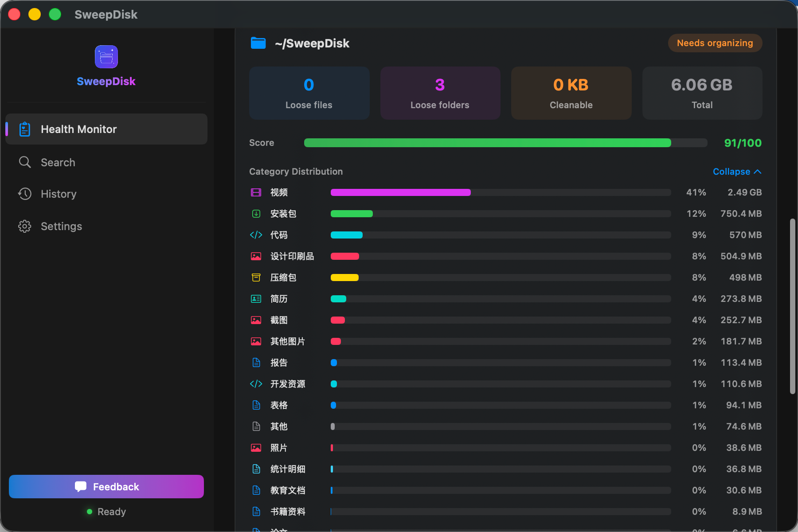798x532 pixels.
Task: Open the Health Monitor clipboard icon
Action: point(25,129)
